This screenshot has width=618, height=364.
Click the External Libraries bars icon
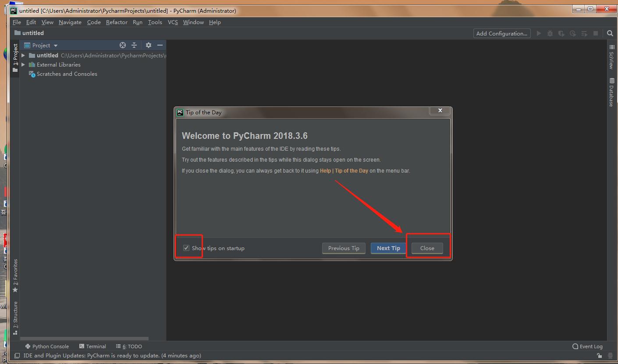pyautogui.click(x=32, y=64)
